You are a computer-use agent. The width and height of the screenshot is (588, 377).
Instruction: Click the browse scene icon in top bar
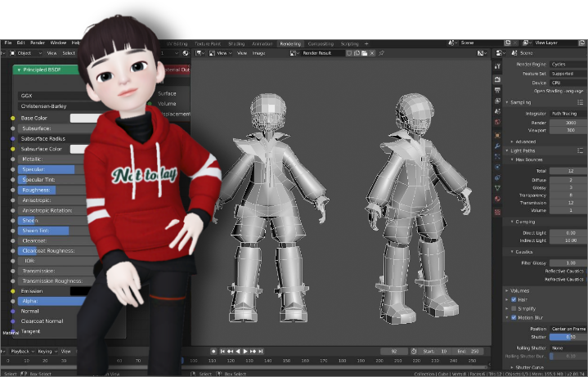[x=452, y=43]
